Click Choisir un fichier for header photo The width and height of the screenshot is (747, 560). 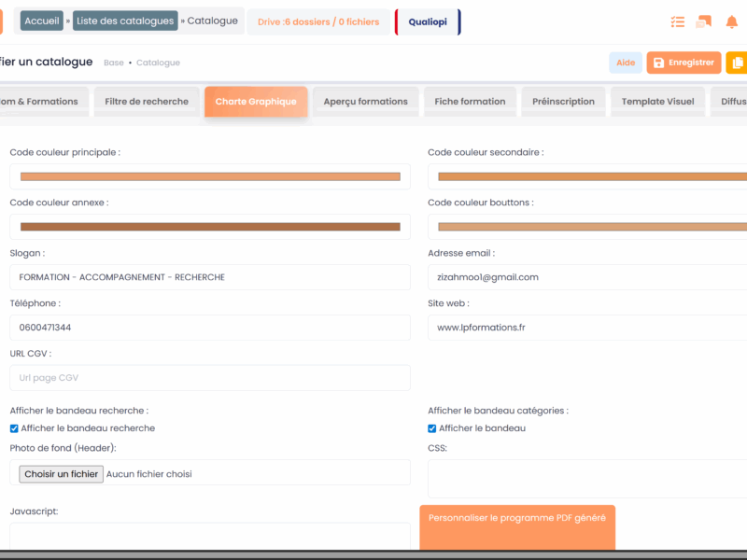pos(62,473)
